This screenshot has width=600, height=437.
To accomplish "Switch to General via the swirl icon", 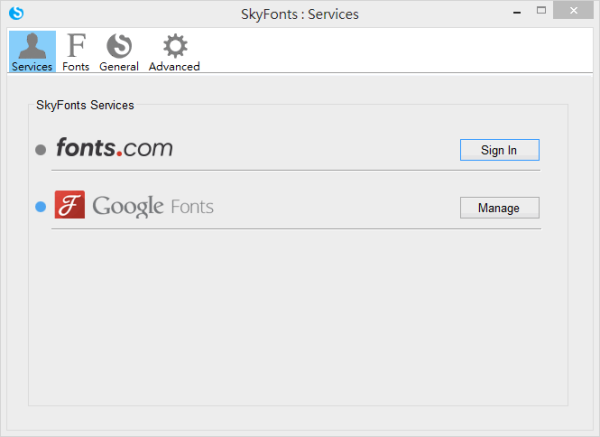I will pos(119,46).
